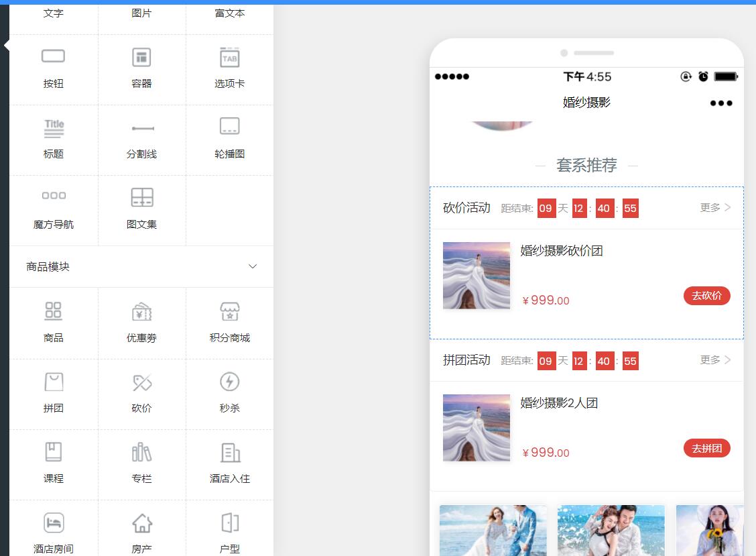Select the couple in blue suit photo
This screenshot has width=756, height=556.
click(x=493, y=531)
